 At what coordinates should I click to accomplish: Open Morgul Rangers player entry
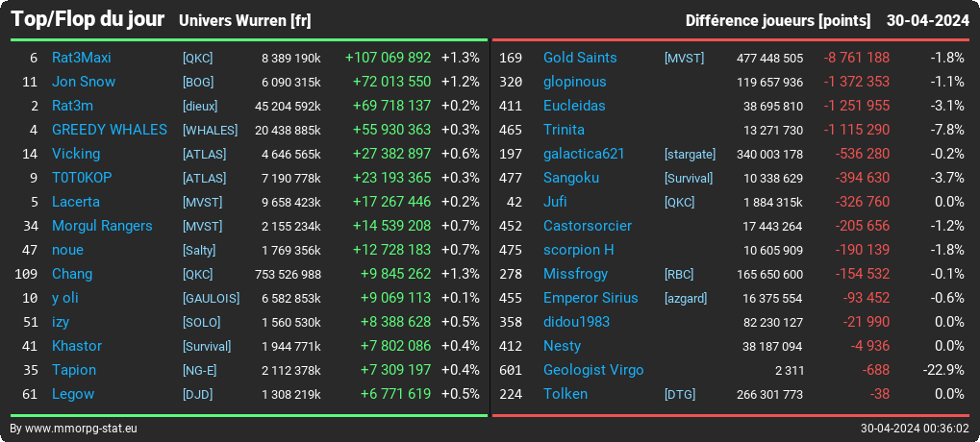(x=102, y=226)
